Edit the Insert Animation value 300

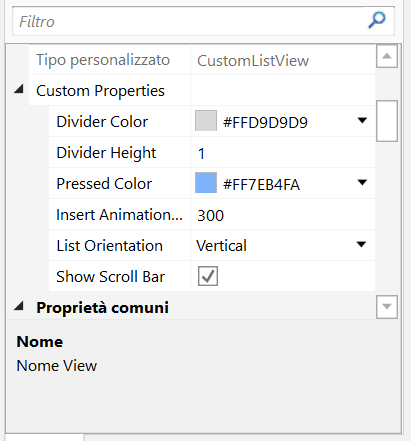coord(283,215)
